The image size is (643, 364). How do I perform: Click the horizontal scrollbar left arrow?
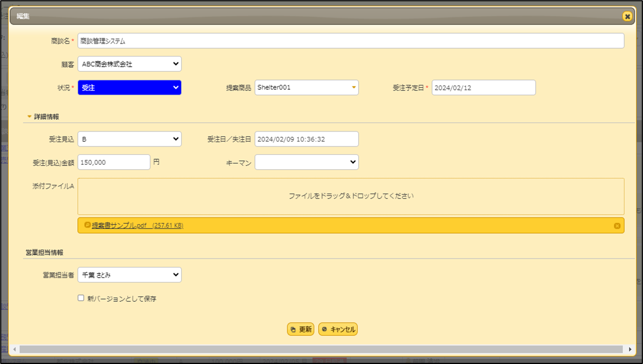[x=14, y=349]
